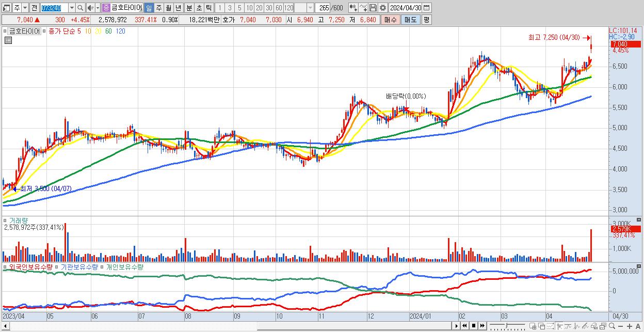The image size is (644, 332).
Task: Click the chart image copy icon
Action: 603,326
